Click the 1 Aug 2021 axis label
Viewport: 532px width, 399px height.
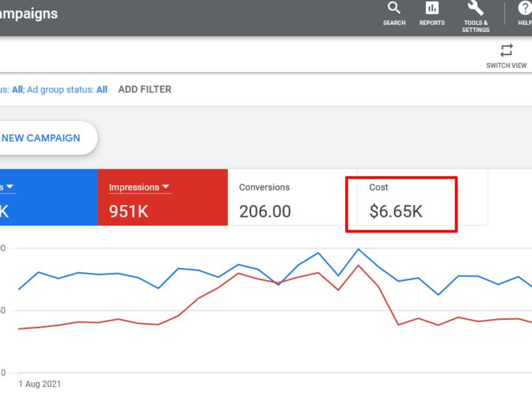click(x=40, y=384)
